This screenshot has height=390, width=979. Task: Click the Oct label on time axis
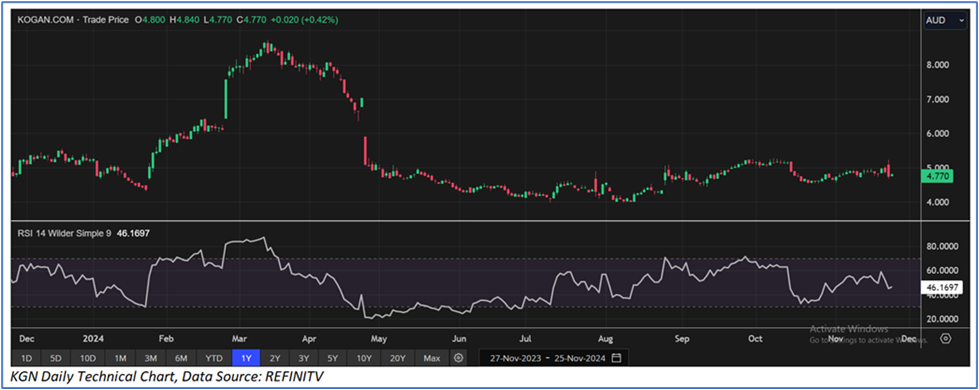pos(755,339)
